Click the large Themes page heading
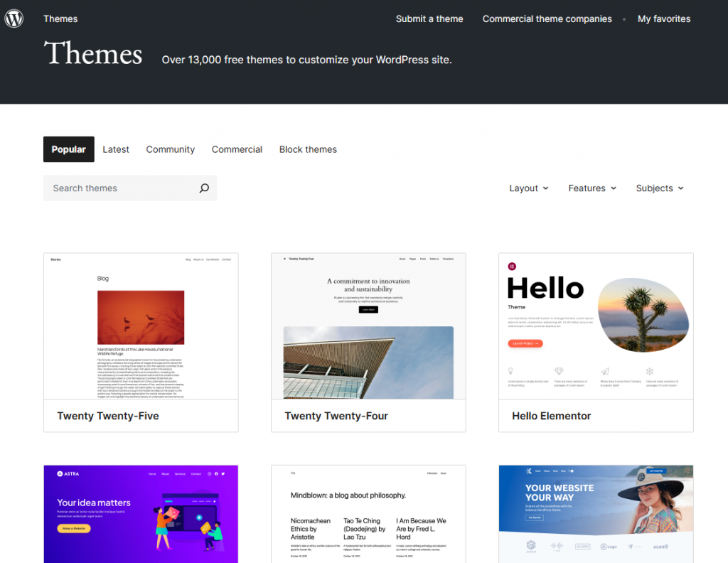This screenshot has height=563, width=728. click(x=93, y=53)
